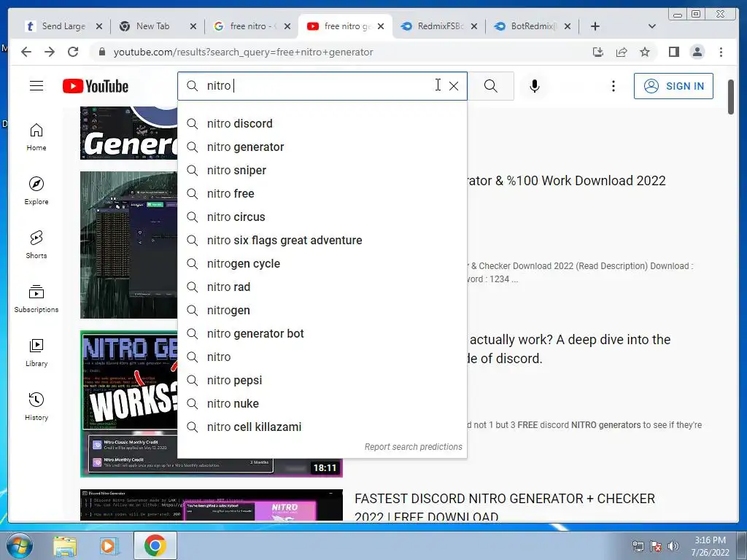This screenshot has height=560, width=747.
Task: Select suggestion nitro sniper
Action: [x=322, y=170]
